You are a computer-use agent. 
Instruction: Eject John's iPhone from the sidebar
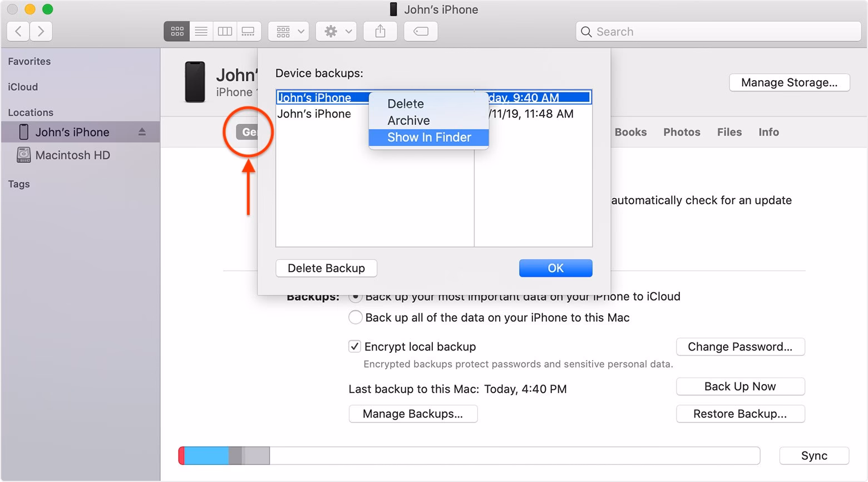(142, 132)
